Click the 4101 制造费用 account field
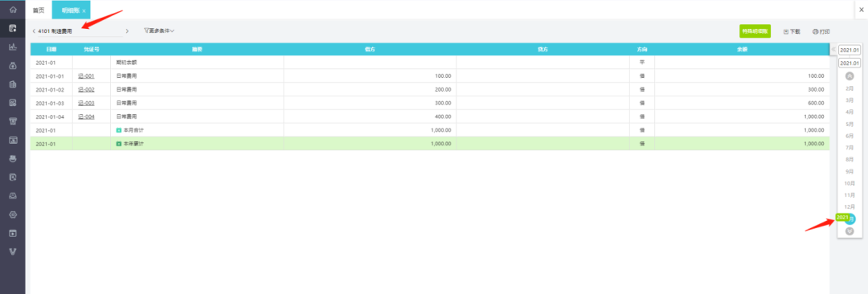This screenshot has height=294, width=868. pyautogui.click(x=77, y=31)
